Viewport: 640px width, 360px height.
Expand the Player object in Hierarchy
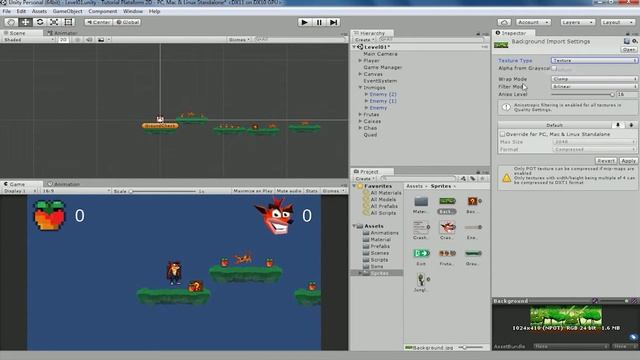[360, 60]
